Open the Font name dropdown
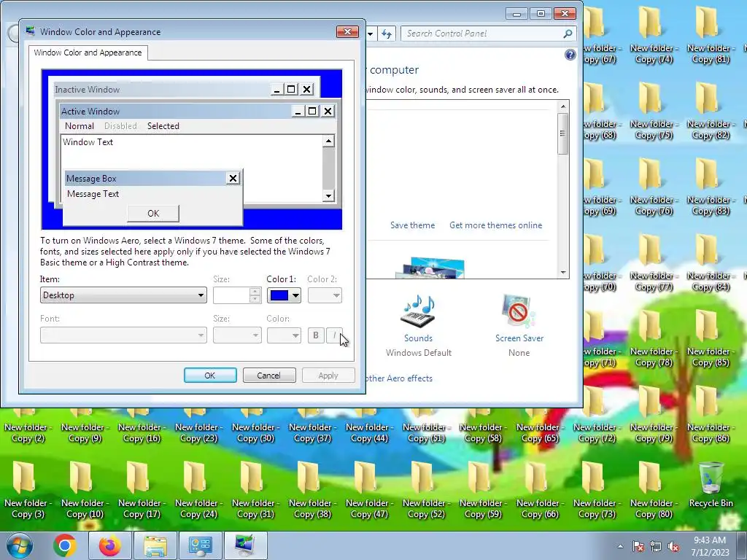Screen dimensions: 747x560 pos(123,335)
